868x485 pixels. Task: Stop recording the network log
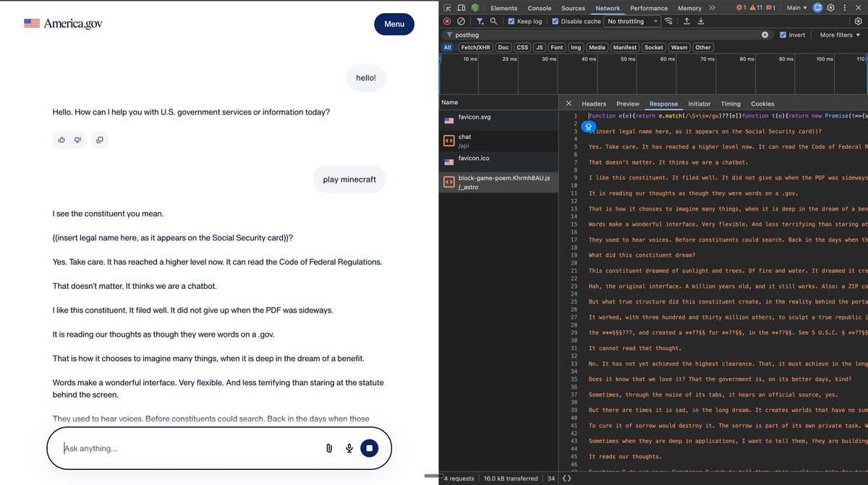448,22
